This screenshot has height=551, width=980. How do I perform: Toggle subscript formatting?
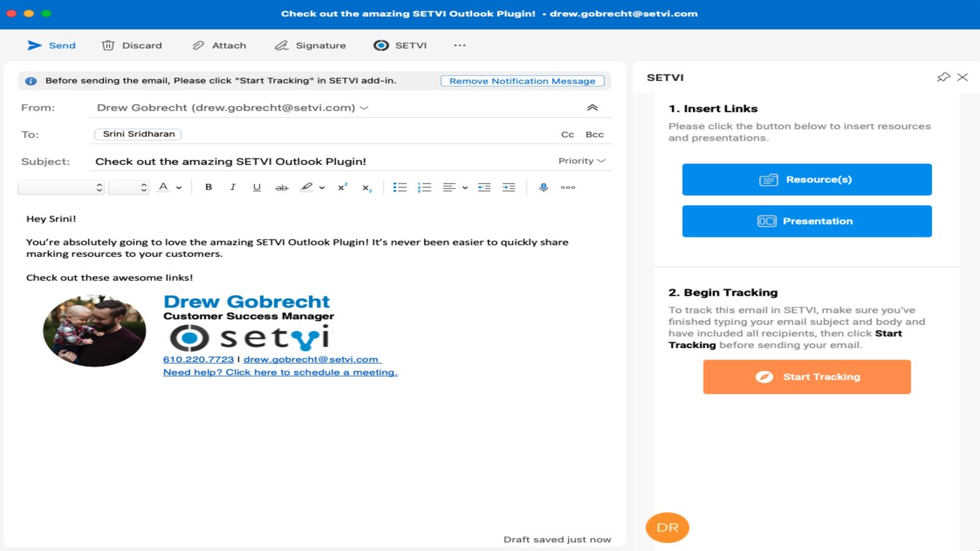point(367,187)
